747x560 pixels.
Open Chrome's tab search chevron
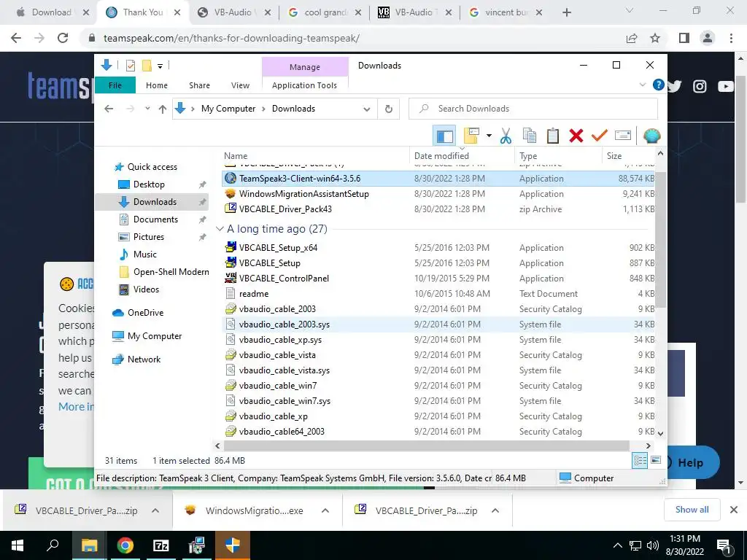click(630, 11)
